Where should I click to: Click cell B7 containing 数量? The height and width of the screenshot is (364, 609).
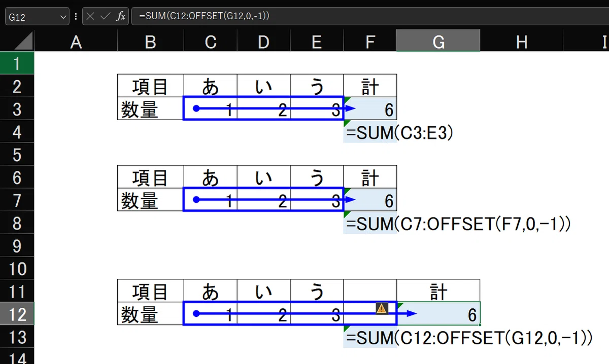150,200
